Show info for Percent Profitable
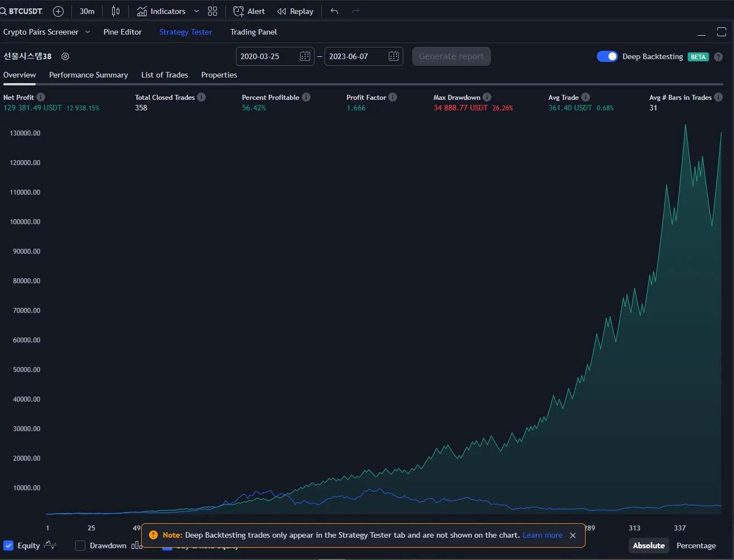 tap(306, 97)
